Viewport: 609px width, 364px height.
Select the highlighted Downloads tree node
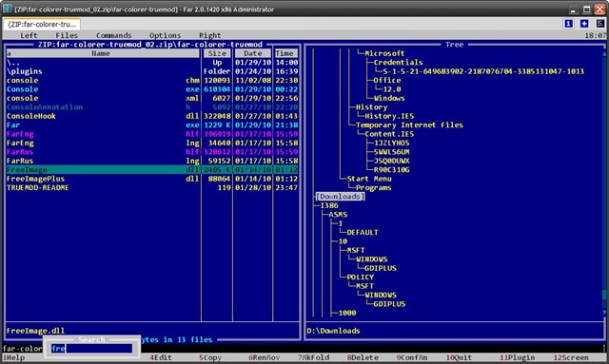click(x=340, y=197)
